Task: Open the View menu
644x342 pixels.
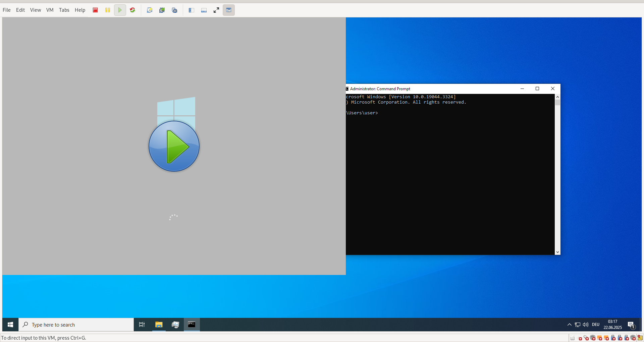Action: [x=36, y=10]
